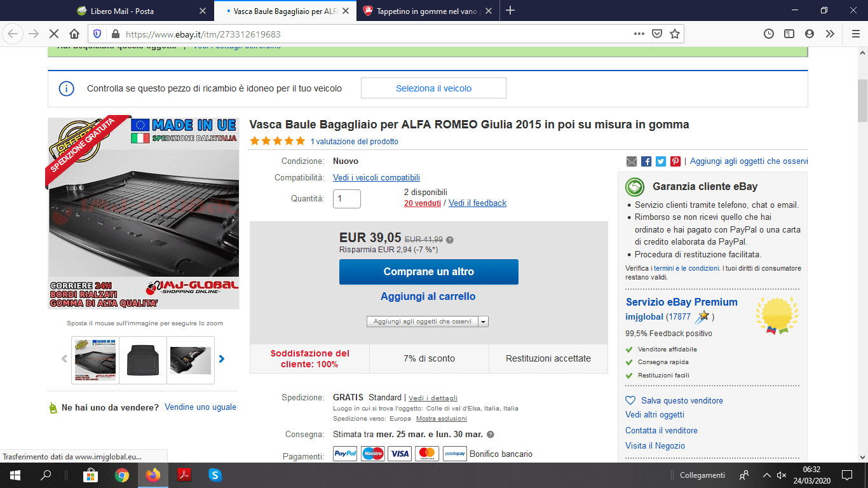Open page actions three-dots menu
Image resolution: width=868 pixels, height=488 pixels.
pos(639,34)
